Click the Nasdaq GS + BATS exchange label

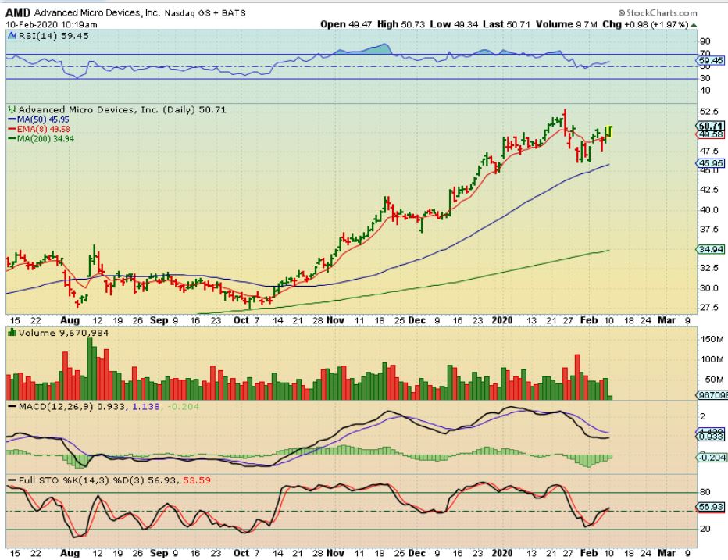click(x=205, y=13)
